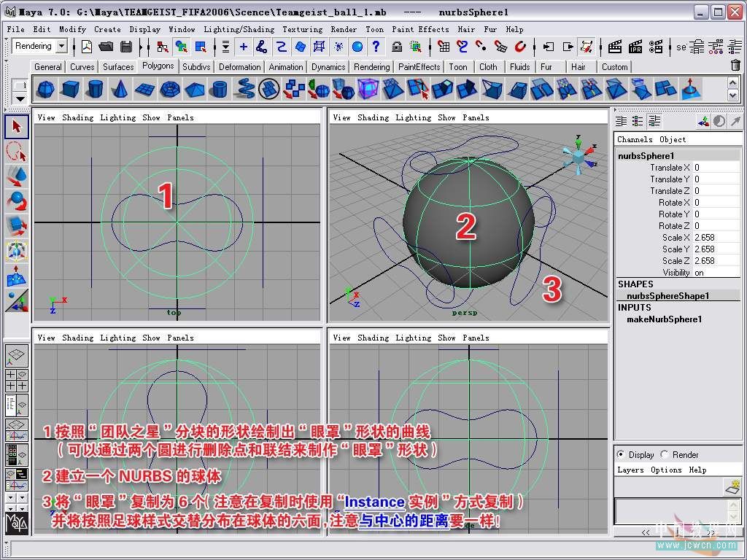Screen dimensions: 747x560
Task: Create new layer icon in Layer Editor
Action: click(x=732, y=486)
